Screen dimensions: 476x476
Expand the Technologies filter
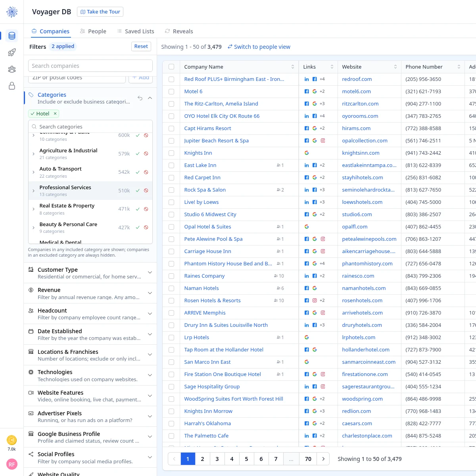click(150, 375)
